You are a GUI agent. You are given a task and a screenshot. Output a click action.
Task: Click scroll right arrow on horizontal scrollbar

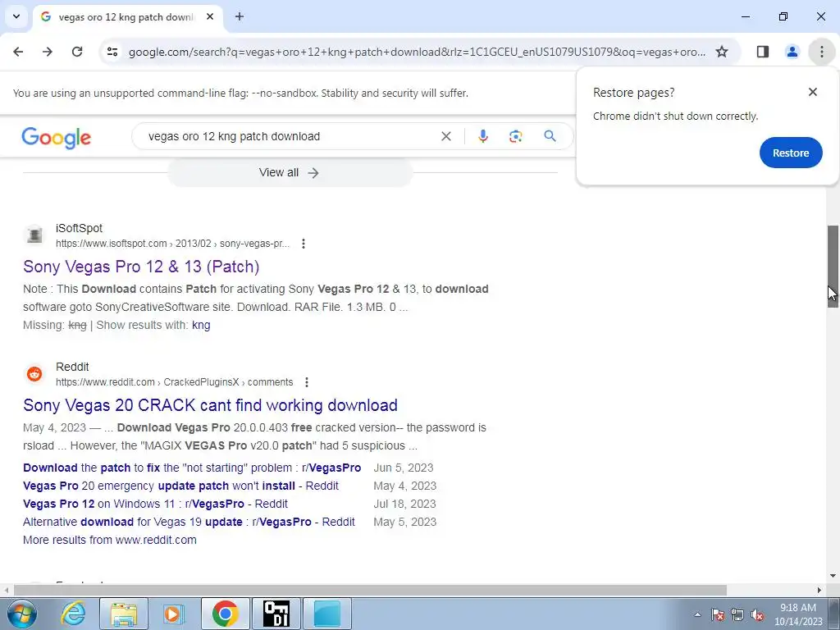coord(819,590)
